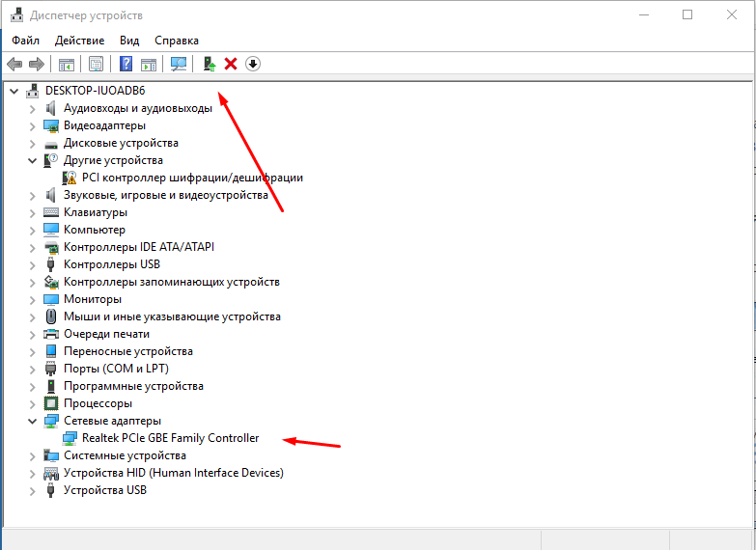Click the printer icon beside Очереди печати

pyautogui.click(x=50, y=334)
